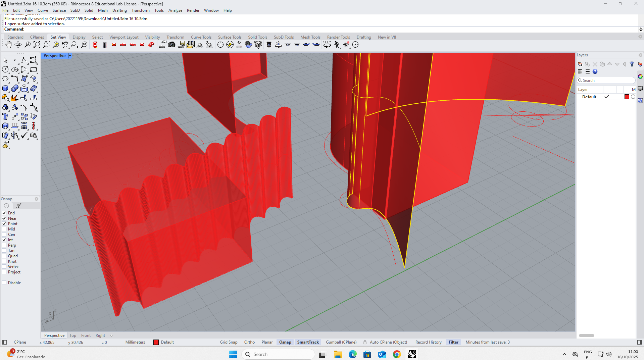Click the New Layer icon
This screenshot has width=644, height=360.
pos(580,64)
